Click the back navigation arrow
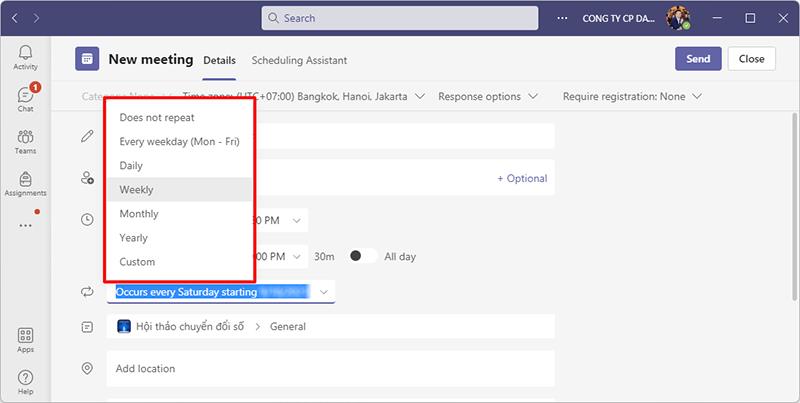 (x=15, y=18)
